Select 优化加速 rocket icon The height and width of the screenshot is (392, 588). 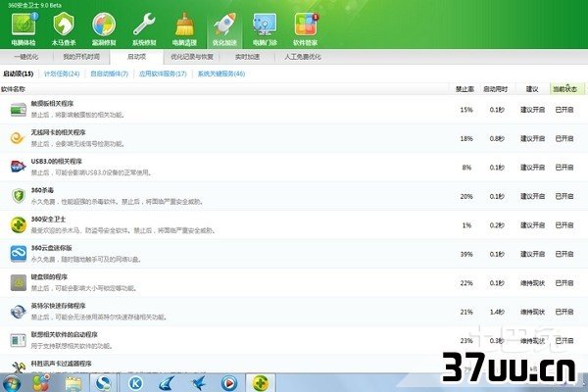point(224,28)
